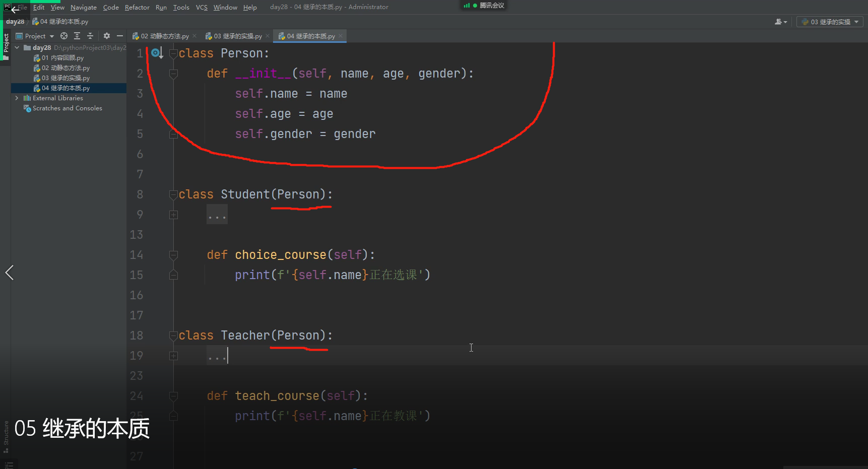The height and width of the screenshot is (469, 868).
Task: Click Collapse All icon in Project panel
Action: click(x=90, y=36)
